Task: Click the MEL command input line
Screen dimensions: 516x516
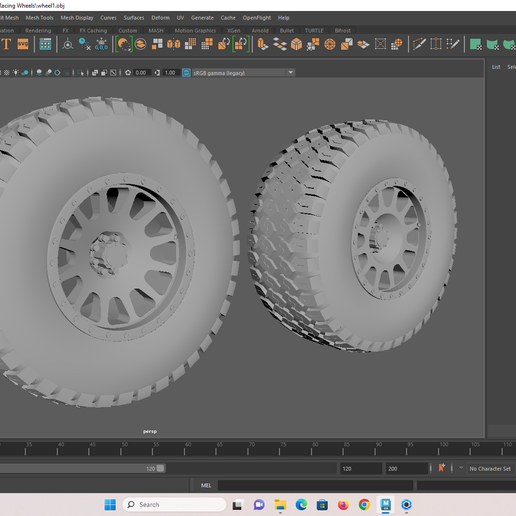Action: (315, 485)
